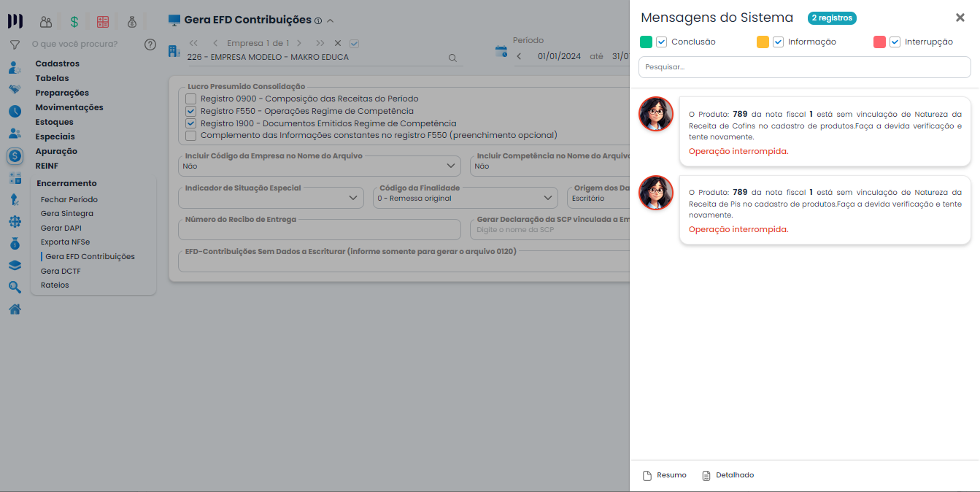Go to next company single-right arrow

tap(298, 43)
